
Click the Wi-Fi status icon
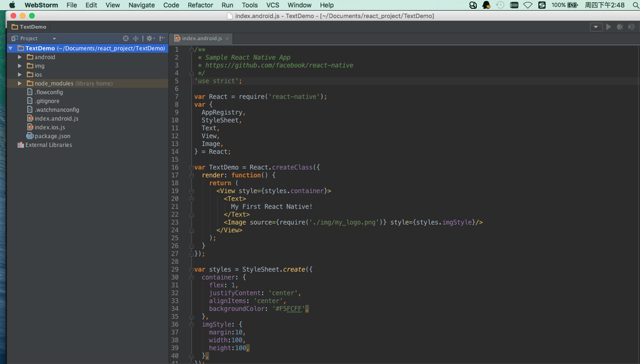pyautogui.click(x=527, y=5)
